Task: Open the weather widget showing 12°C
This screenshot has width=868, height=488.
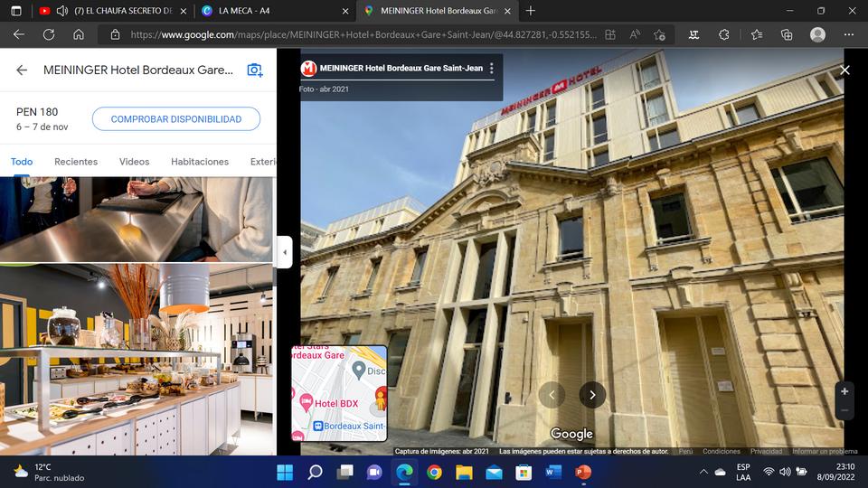Action: pos(49,472)
